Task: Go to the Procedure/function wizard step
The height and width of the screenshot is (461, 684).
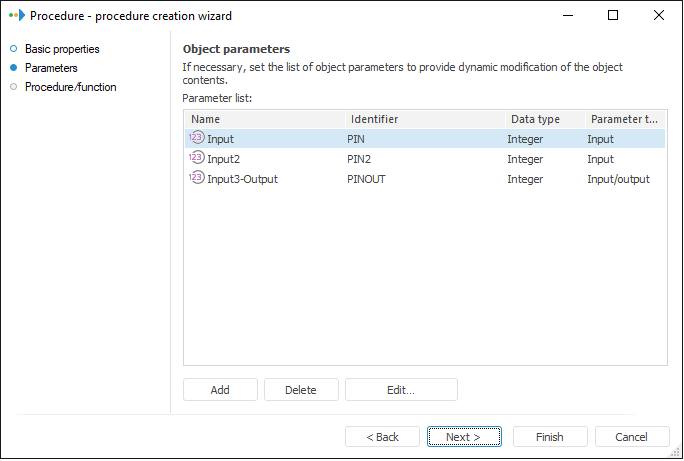Action: [70, 87]
